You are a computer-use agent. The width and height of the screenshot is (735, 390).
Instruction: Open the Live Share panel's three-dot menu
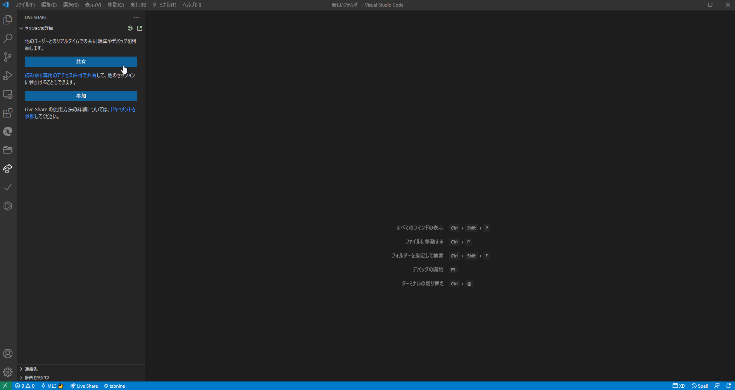[136, 17]
